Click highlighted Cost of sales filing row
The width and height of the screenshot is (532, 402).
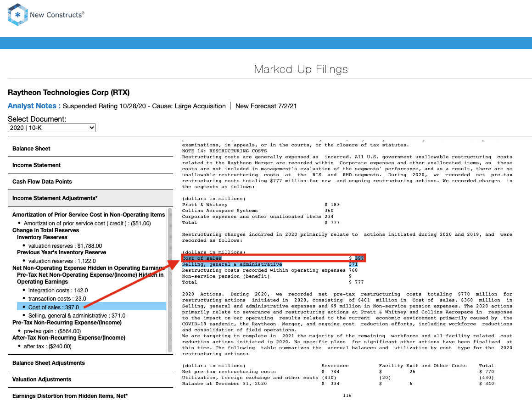coord(273,258)
